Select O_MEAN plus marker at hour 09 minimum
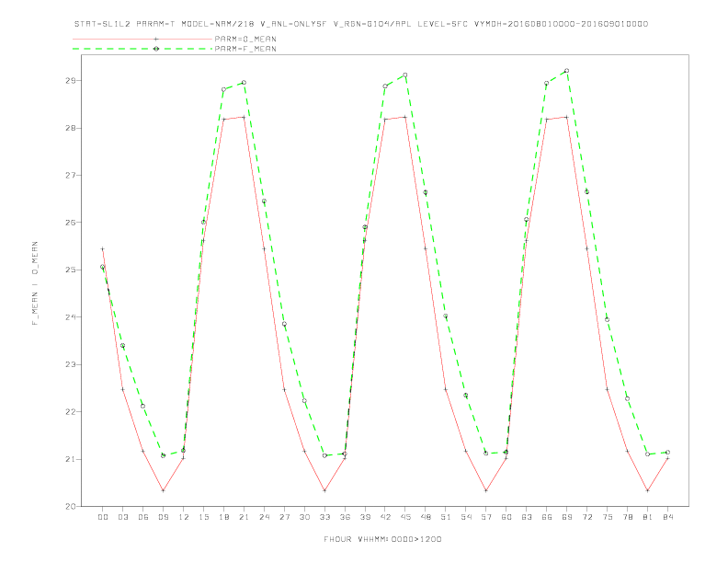Image resolution: width=728 pixels, height=563 pixels. coord(163,490)
